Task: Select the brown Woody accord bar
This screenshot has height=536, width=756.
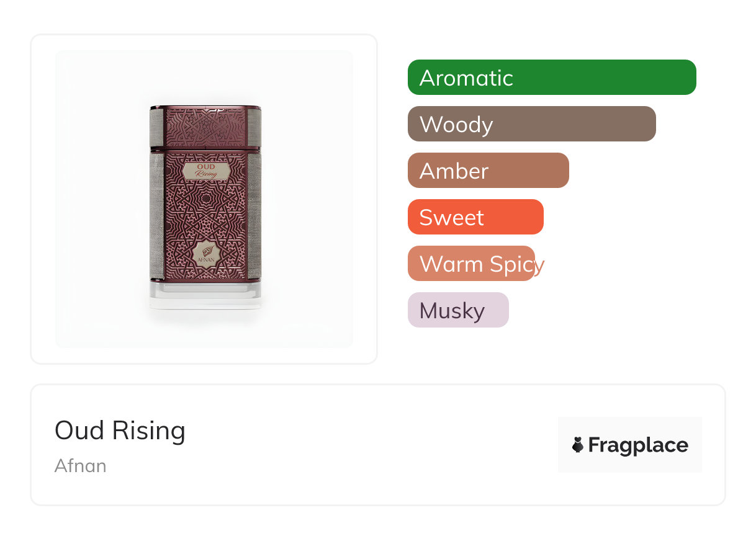Action: [x=531, y=124]
